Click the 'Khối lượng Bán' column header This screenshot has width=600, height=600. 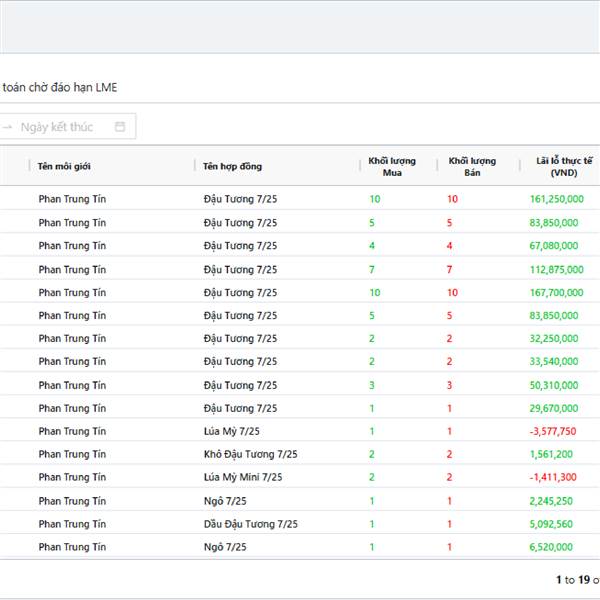[x=472, y=166]
